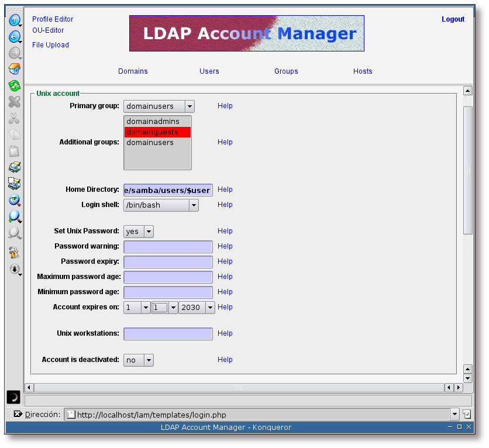Click the Print icon in the toolbar
489x448 pixels.
14,167
